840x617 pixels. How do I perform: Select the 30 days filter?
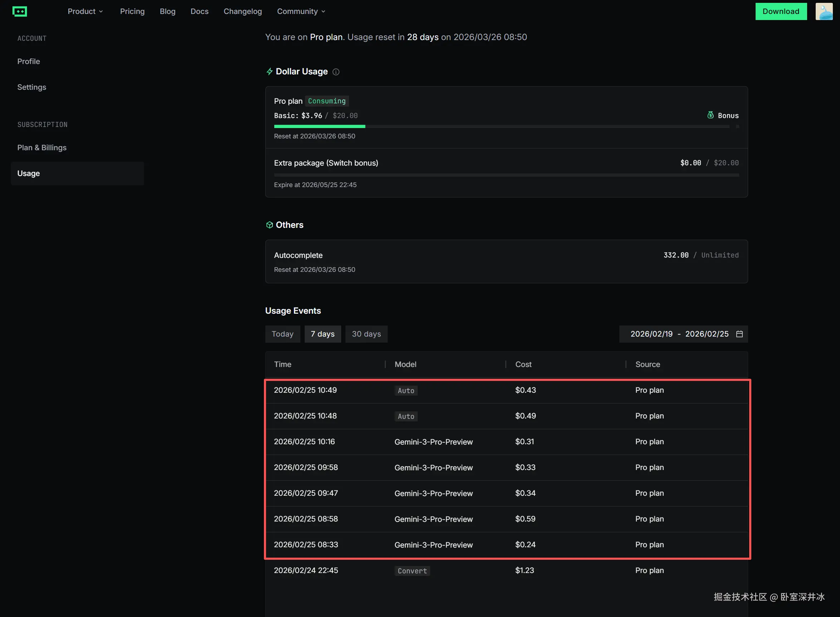coord(366,334)
